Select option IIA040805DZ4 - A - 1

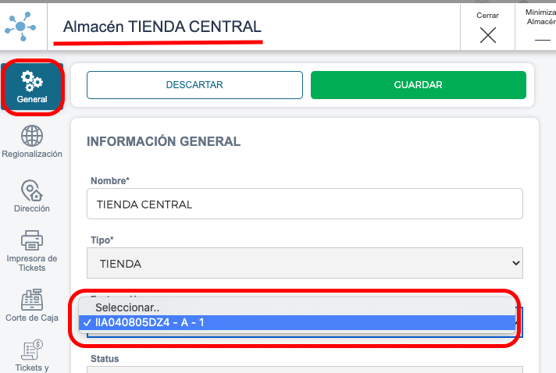297,323
